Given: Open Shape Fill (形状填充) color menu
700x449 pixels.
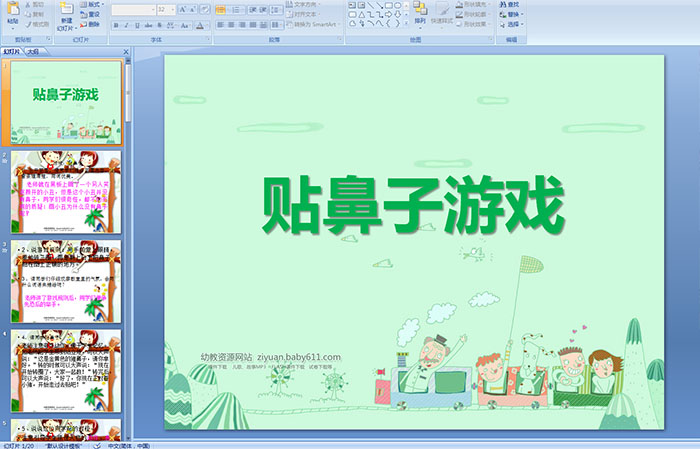Looking at the screenshot, I should 473,4.
